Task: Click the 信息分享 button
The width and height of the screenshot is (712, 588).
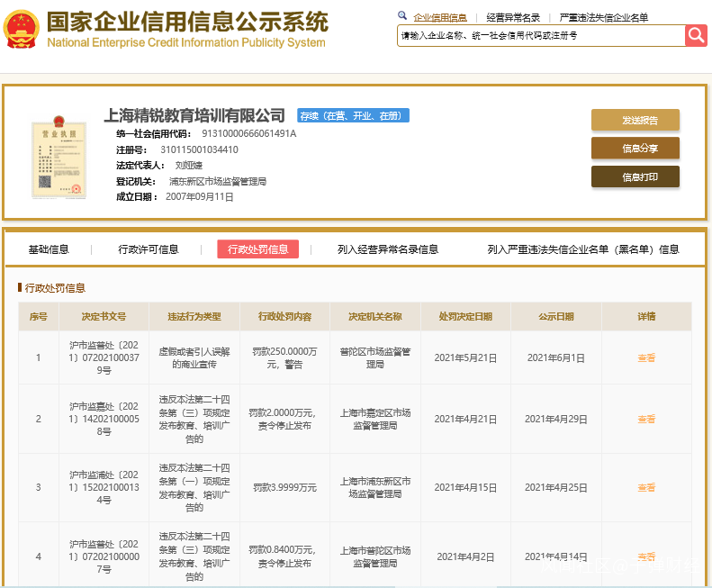Action: pyautogui.click(x=635, y=149)
